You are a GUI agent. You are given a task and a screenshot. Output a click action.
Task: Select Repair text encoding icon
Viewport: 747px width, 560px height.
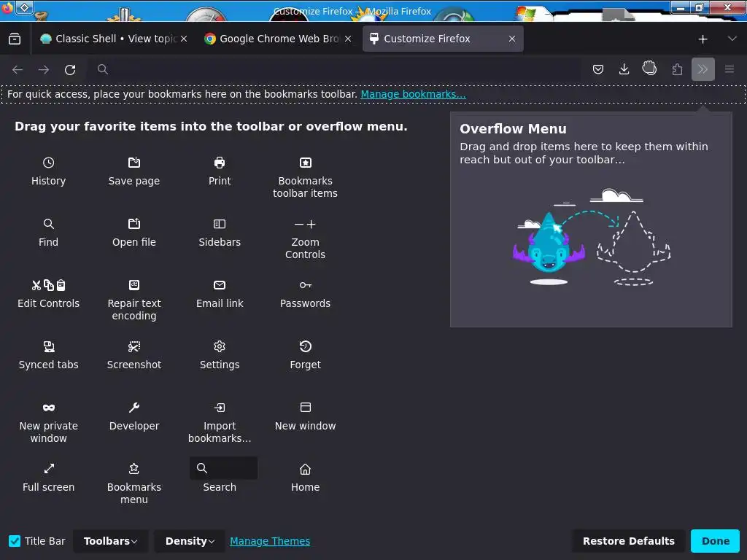click(134, 285)
